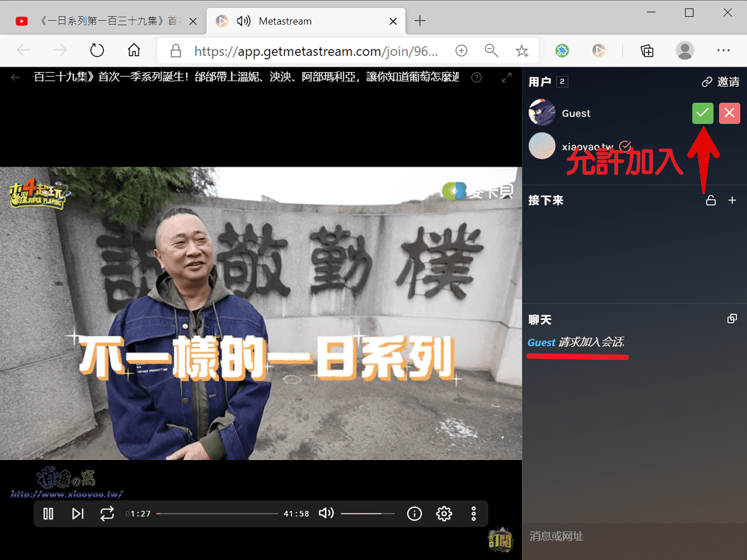The height and width of the screenshot is (560, 747).
Task: Open the browser profile avatar
Action: (x=684, y=51)
